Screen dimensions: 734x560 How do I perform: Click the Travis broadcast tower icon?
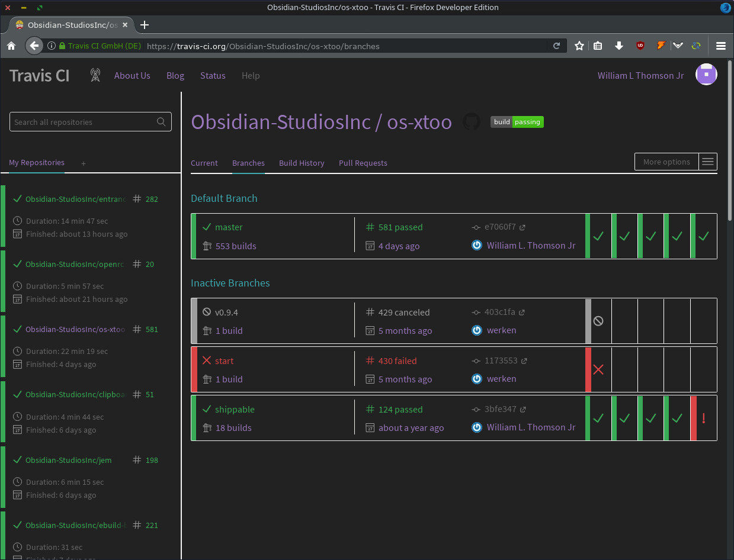pyautogui.click(x=95, y=75)
